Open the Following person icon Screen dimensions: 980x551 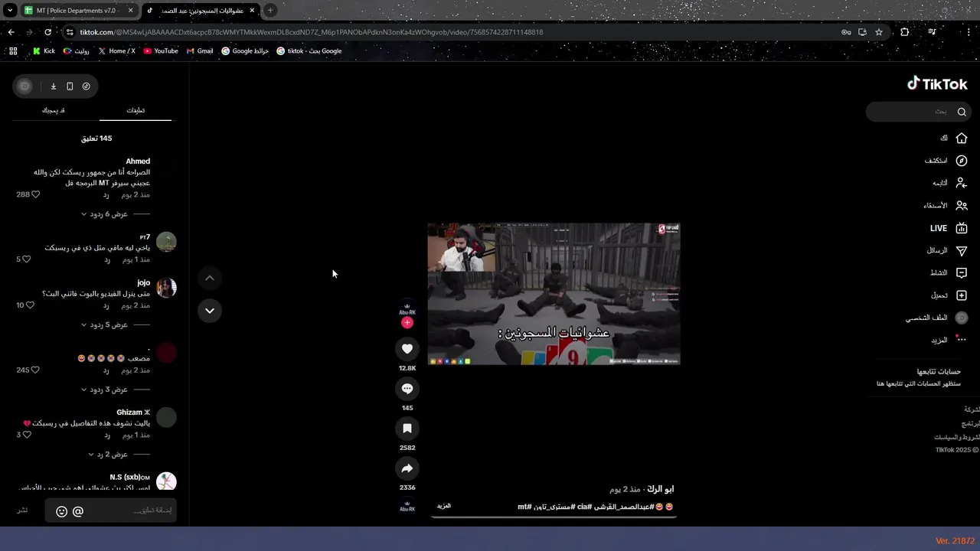point(962,183)
